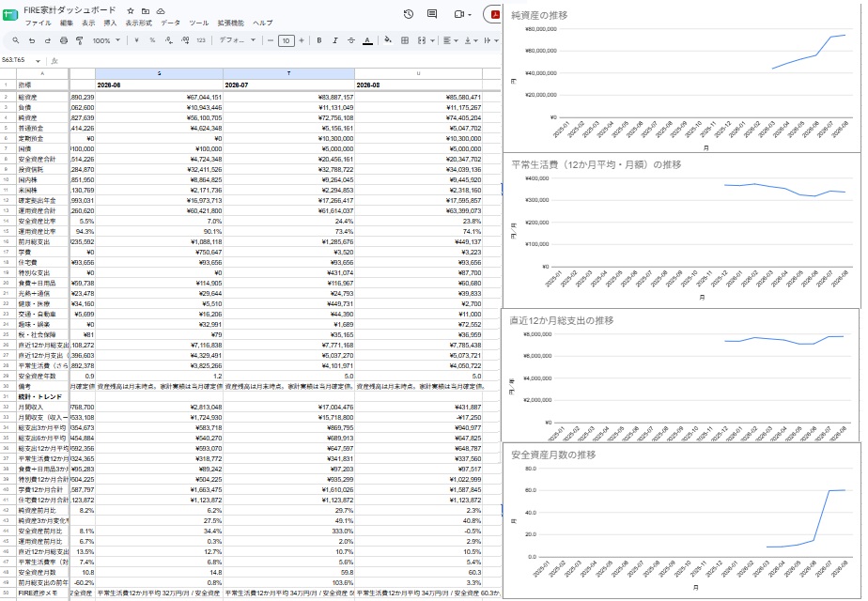
Task: Toggle bold formatting
Action: (x=318, y=40)
